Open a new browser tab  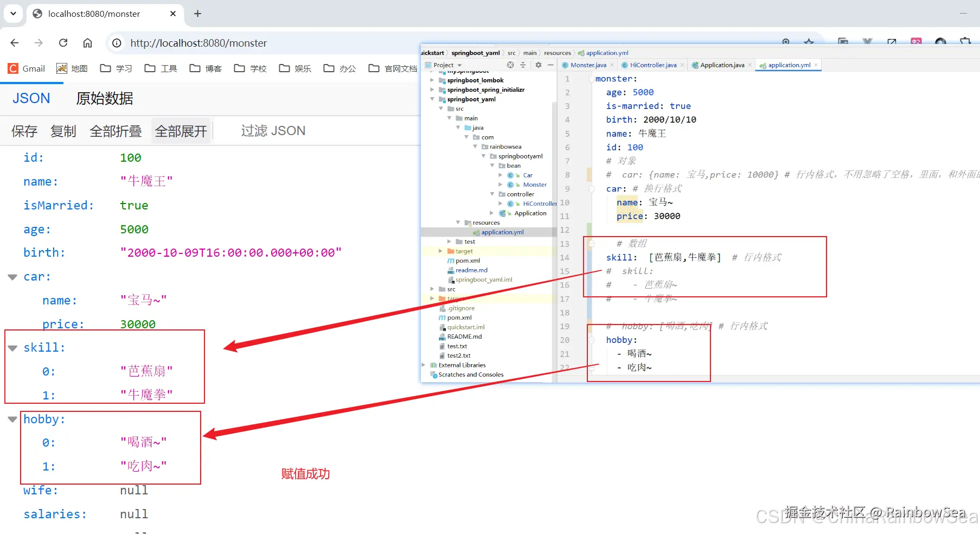click(x=197, y=14)
